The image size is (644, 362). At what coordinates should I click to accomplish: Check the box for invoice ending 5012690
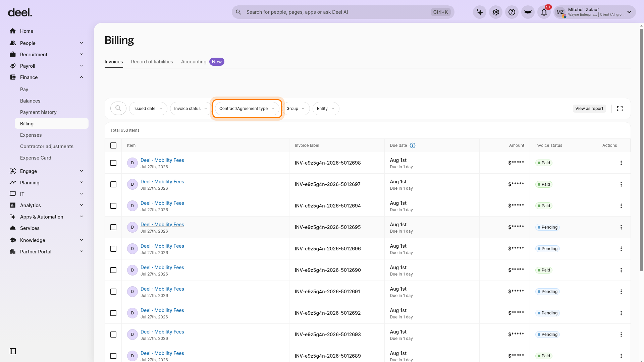(113, 270)
